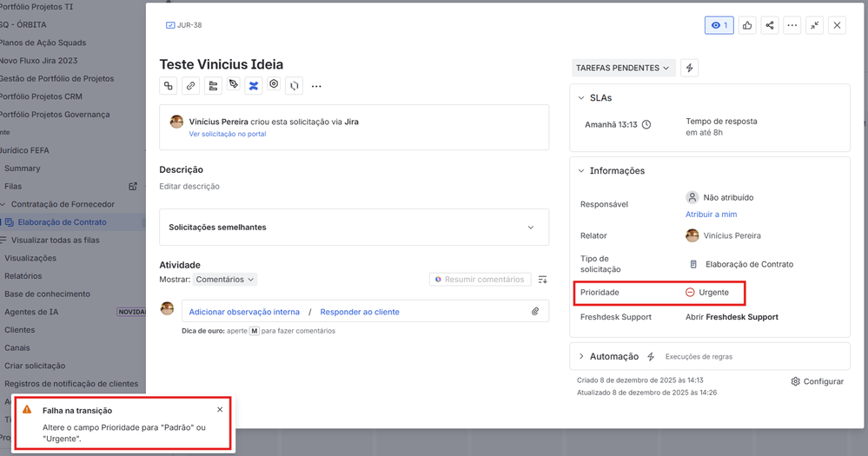Open Ver solicitação no portal link
Image resolution: width=868 pixels, height=456 pixels.
click(x=228, y=134)
